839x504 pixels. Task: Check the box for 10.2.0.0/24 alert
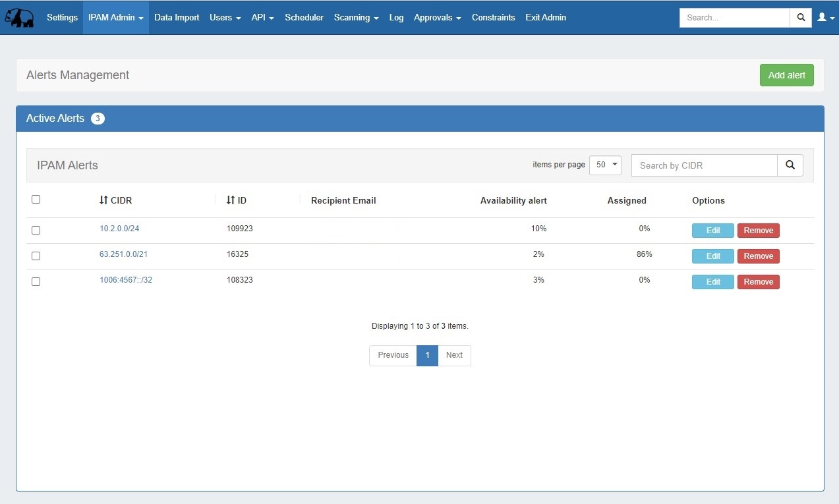36,231
